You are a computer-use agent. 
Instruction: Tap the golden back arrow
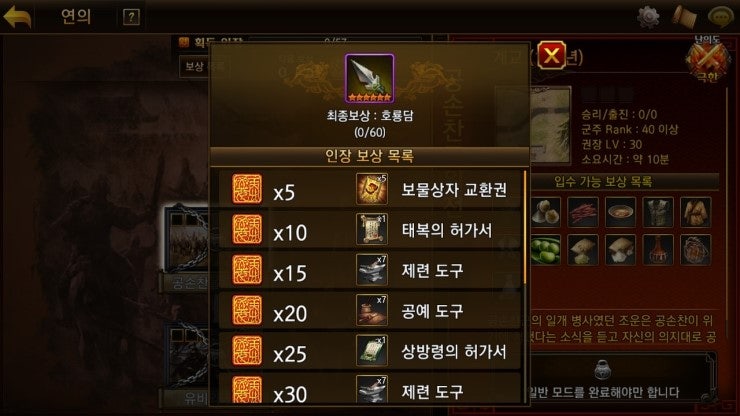(x=17, y=17)
